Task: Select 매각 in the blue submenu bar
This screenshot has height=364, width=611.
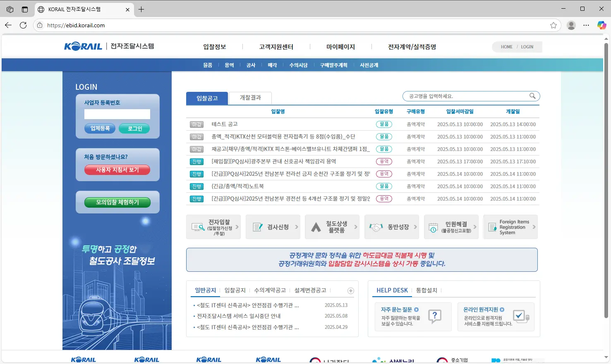Action: [272, 65]
